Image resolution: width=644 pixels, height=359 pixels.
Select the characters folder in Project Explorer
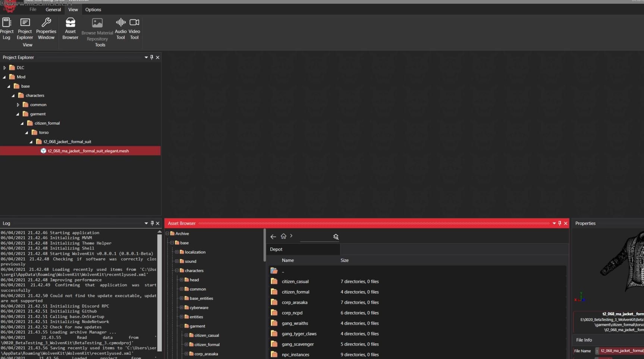coord(35,96)
